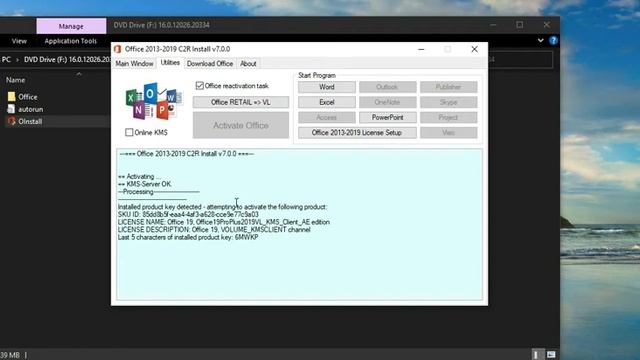Enable the Online KMS checkbox

point(129,132)
